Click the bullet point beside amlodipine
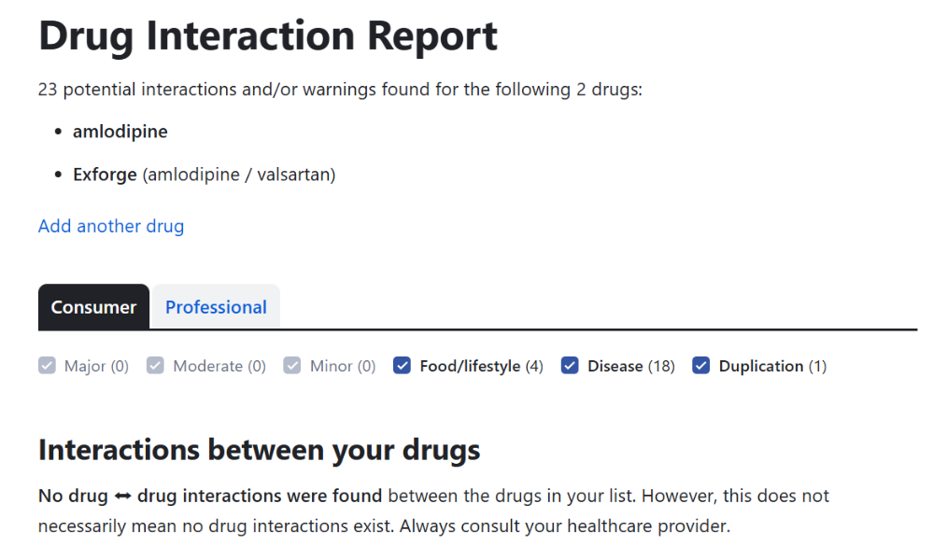The width and height of the screenshot is (947, 560). (x=59, y=132)
